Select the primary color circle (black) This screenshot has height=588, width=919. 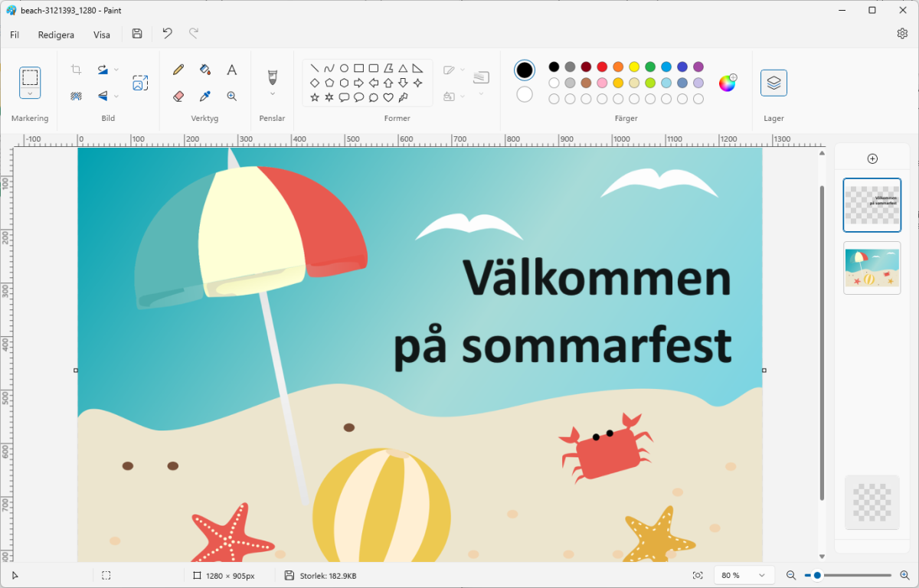pyautogui.click(x=525, y=70)
